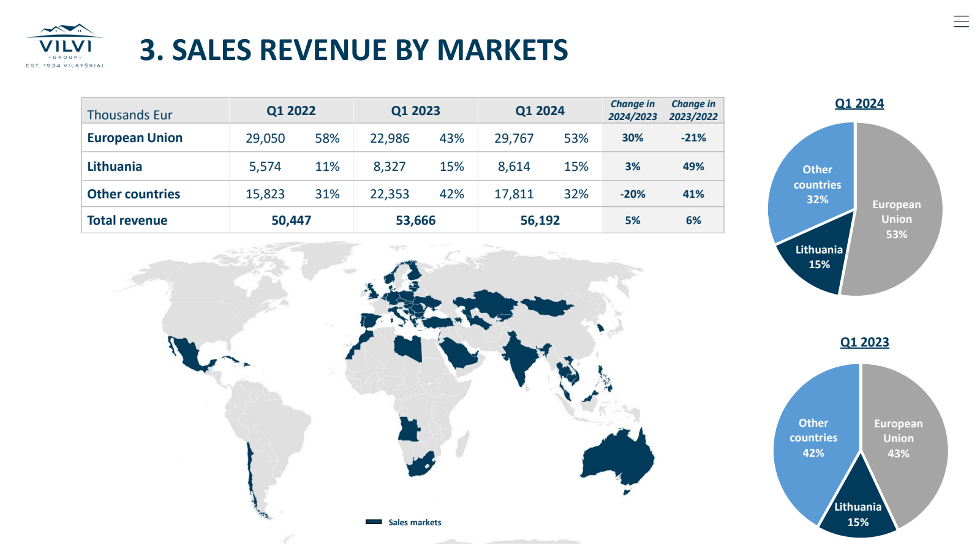Click Mongolia on the world map
Image resolution: width=980 pixels, height=551 pixels.
pos(546,307)
